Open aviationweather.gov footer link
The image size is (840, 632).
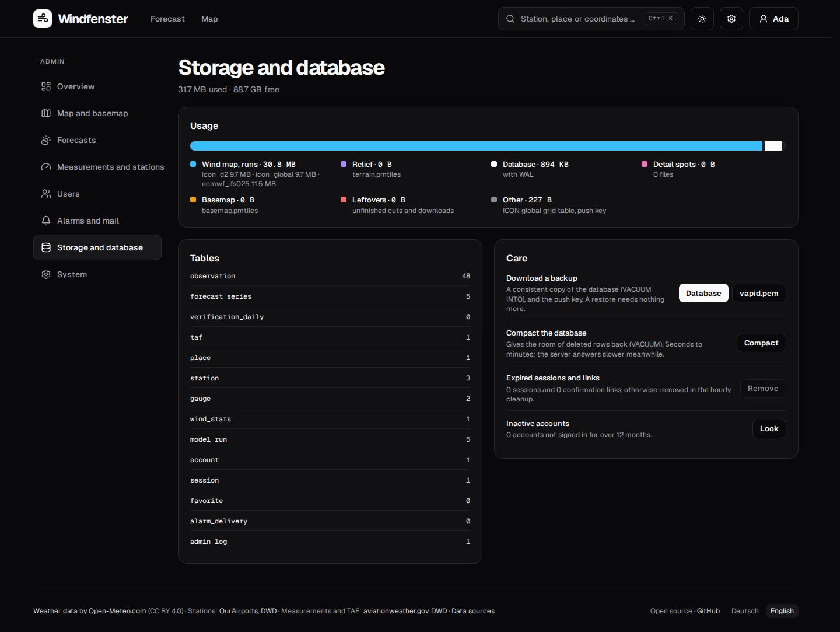(396, 611)
